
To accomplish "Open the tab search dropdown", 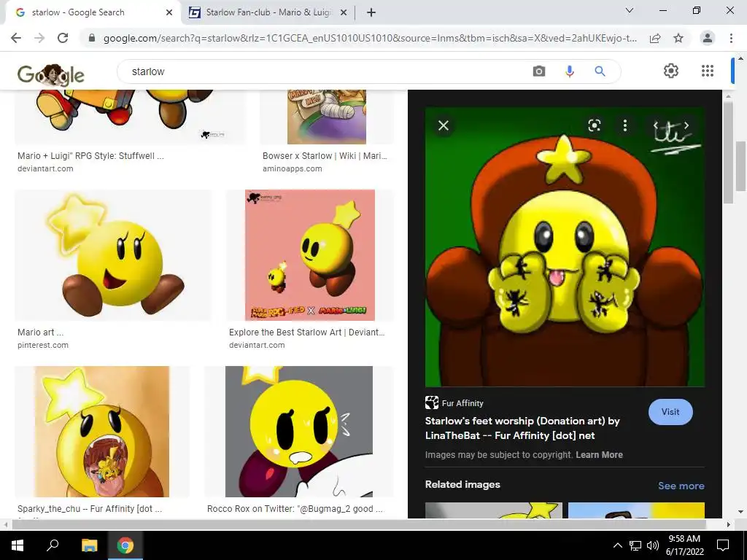I will (x=630, y=10).
